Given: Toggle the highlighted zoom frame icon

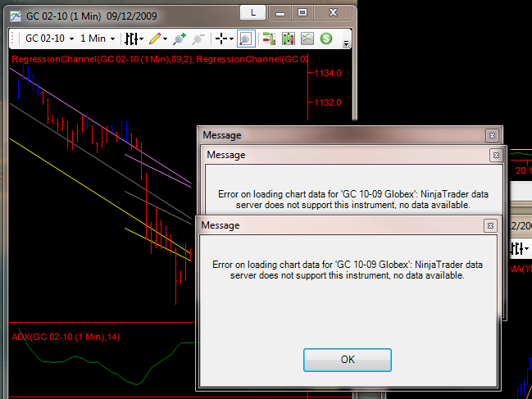Looking at the screenshot, I should (246, 39).
